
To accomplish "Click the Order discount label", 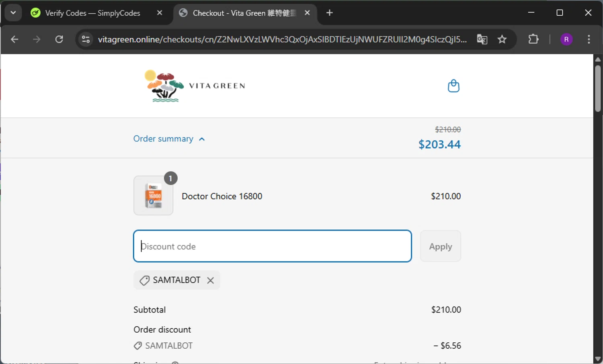I will pos(162,330).
